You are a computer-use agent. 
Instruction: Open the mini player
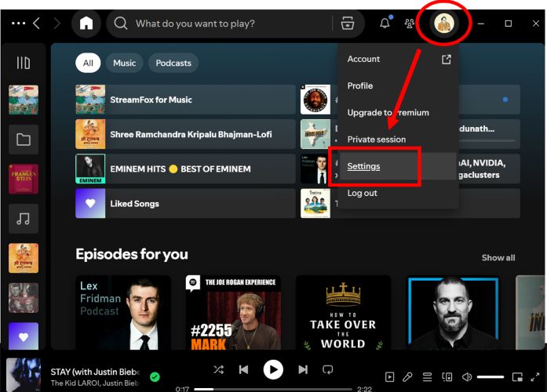click(x=517, y=376)
